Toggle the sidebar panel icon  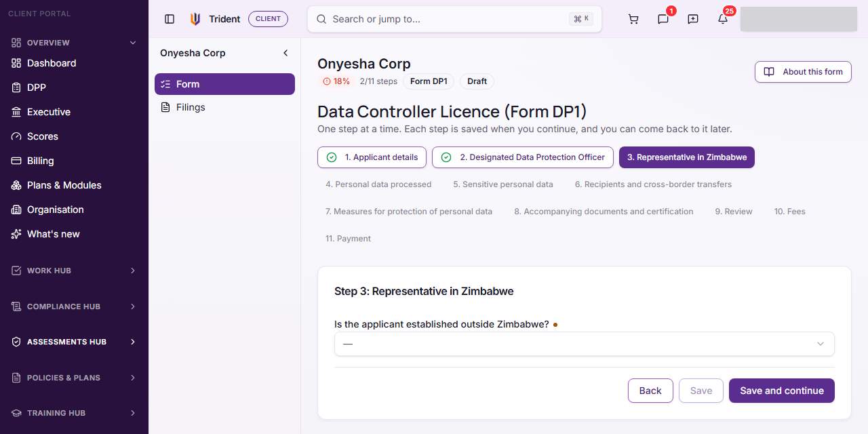170,19
